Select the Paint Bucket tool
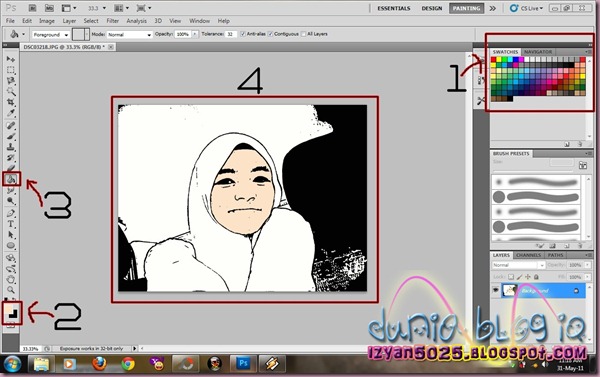600x377 pixels. tap(11, 179)
